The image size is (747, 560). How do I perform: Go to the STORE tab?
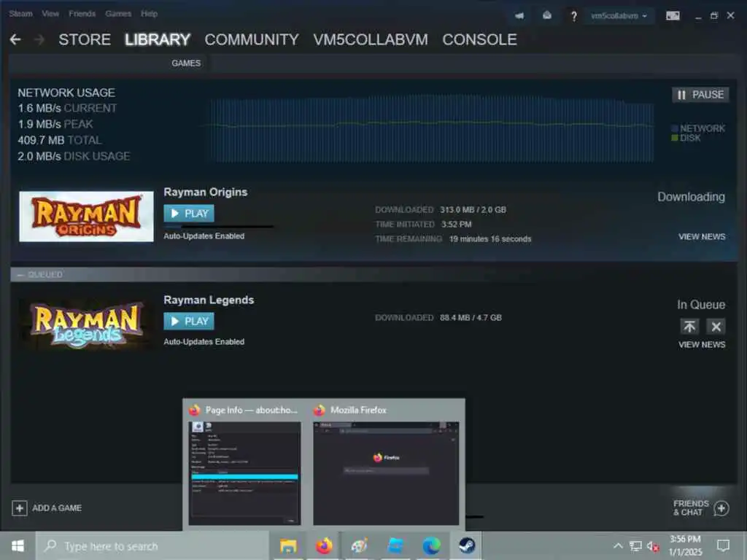tap(85, 39)
